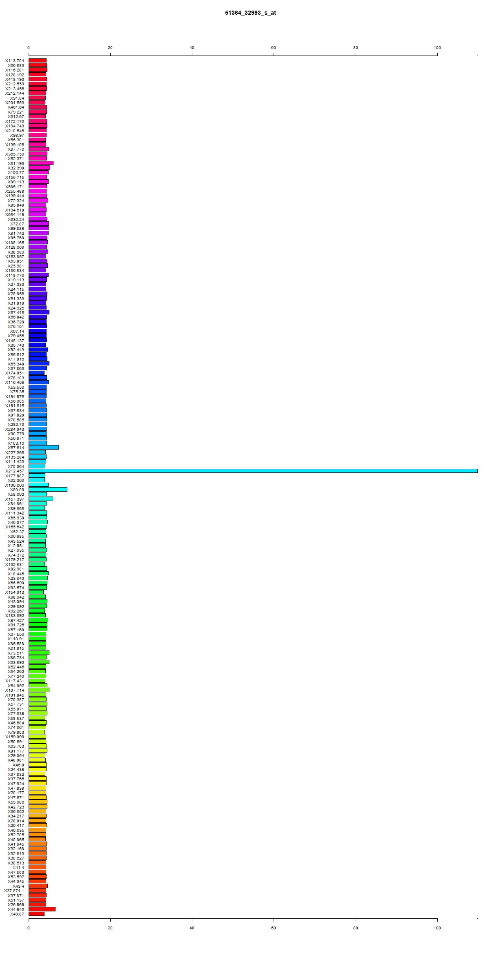Click the X53.597 label
Screen dimensions: 490x980
[16, 877]
